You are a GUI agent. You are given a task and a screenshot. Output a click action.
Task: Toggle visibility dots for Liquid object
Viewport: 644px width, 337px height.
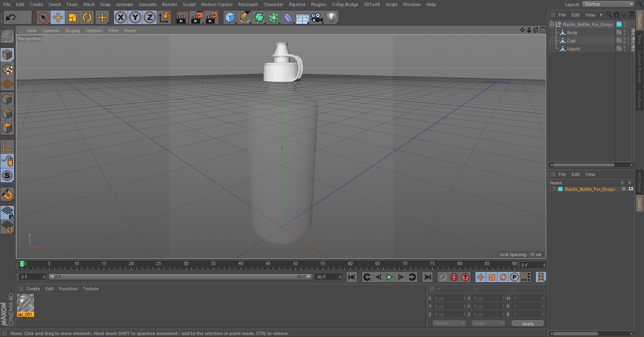[624, 49]
